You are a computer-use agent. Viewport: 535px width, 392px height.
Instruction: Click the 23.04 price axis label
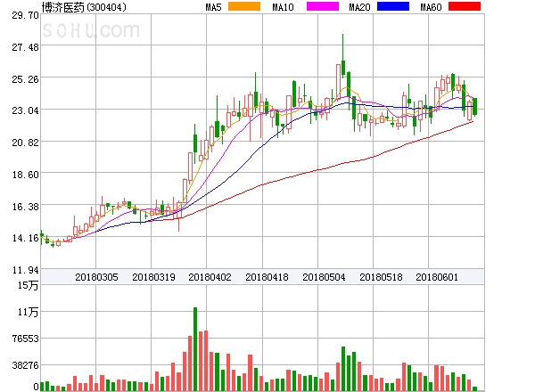coord(26,110)
